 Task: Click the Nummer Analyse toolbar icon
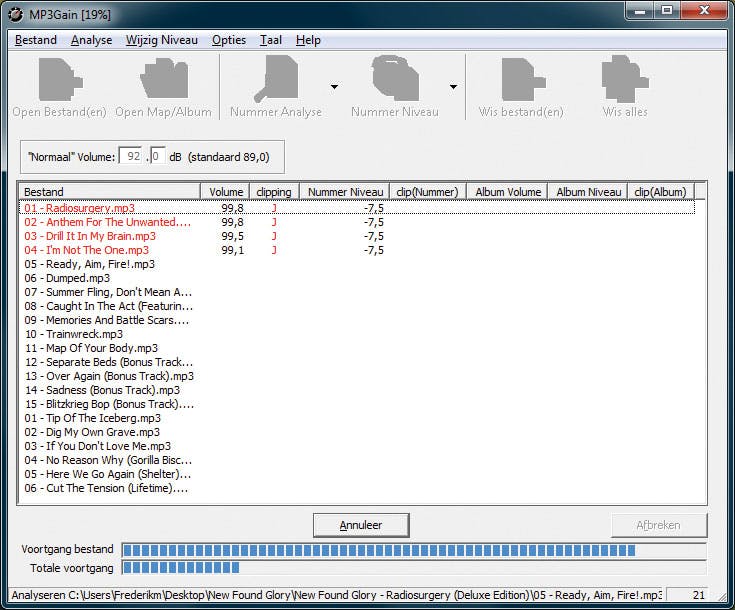click(x=277, y=79)
